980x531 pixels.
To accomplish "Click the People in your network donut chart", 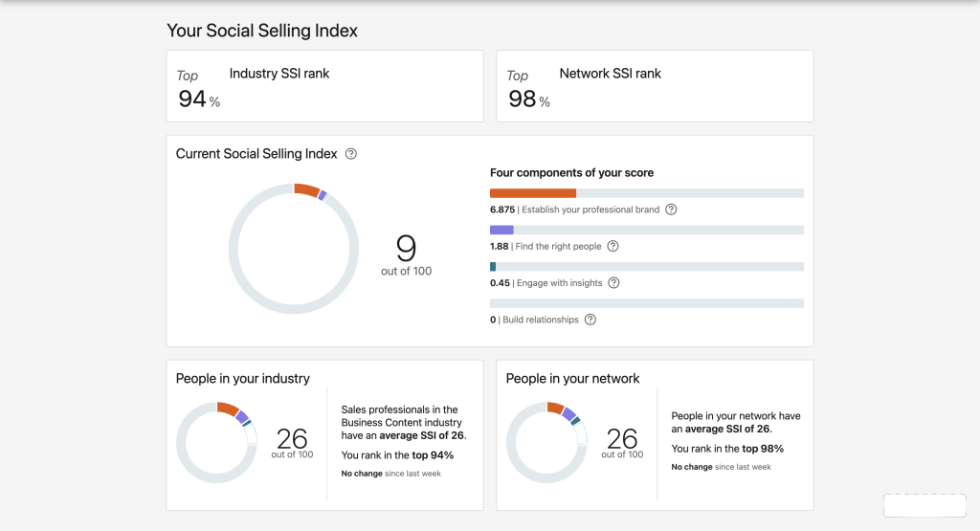I will tap(546, 441).
